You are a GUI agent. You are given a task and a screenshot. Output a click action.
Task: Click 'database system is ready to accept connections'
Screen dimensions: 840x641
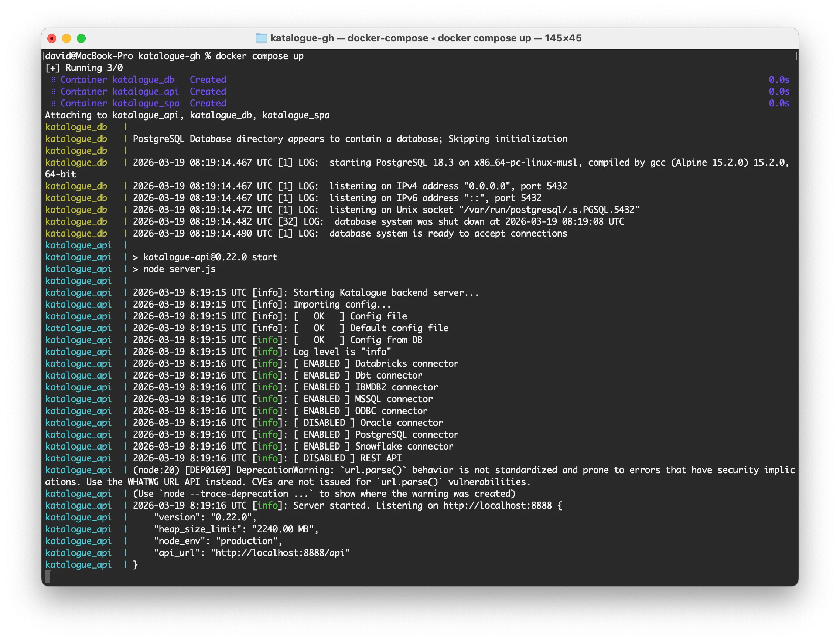(448, 234)
